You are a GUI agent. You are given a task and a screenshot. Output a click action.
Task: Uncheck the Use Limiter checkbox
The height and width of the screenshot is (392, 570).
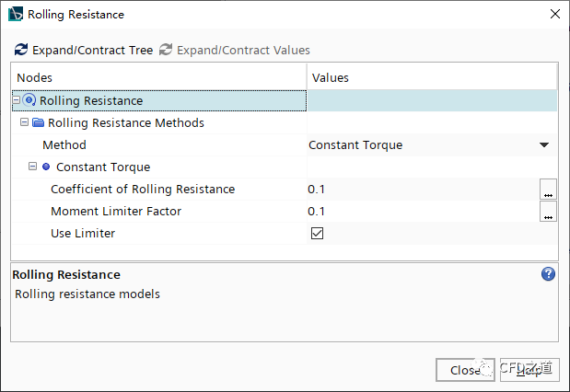[x=317, y=234]
